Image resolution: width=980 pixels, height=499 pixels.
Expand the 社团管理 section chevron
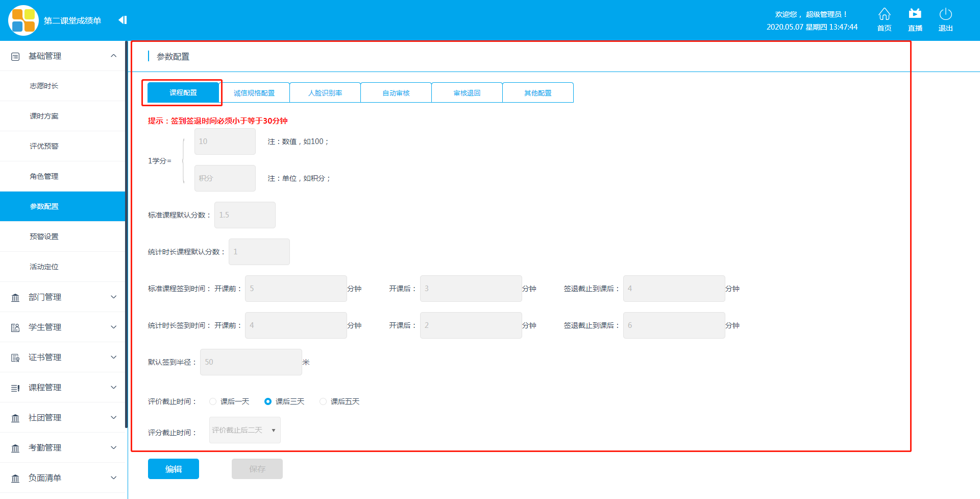click(x=113, y=417)
